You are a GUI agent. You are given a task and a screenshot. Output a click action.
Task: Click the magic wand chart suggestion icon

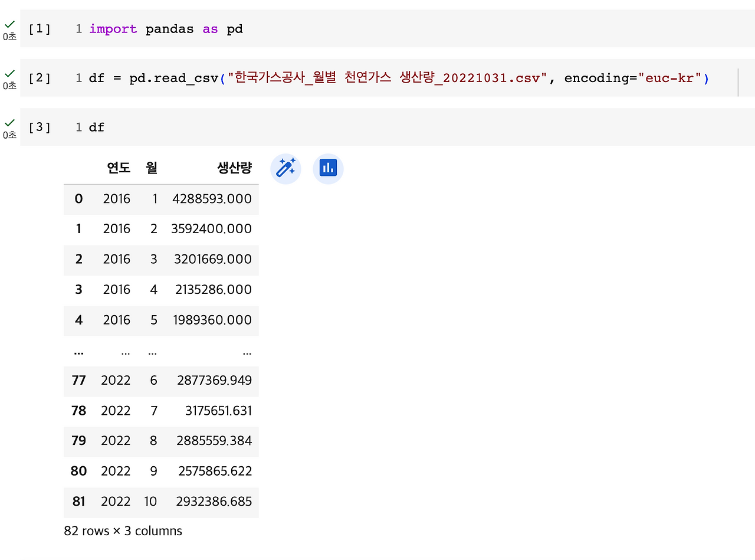click(x=285, y=168)
